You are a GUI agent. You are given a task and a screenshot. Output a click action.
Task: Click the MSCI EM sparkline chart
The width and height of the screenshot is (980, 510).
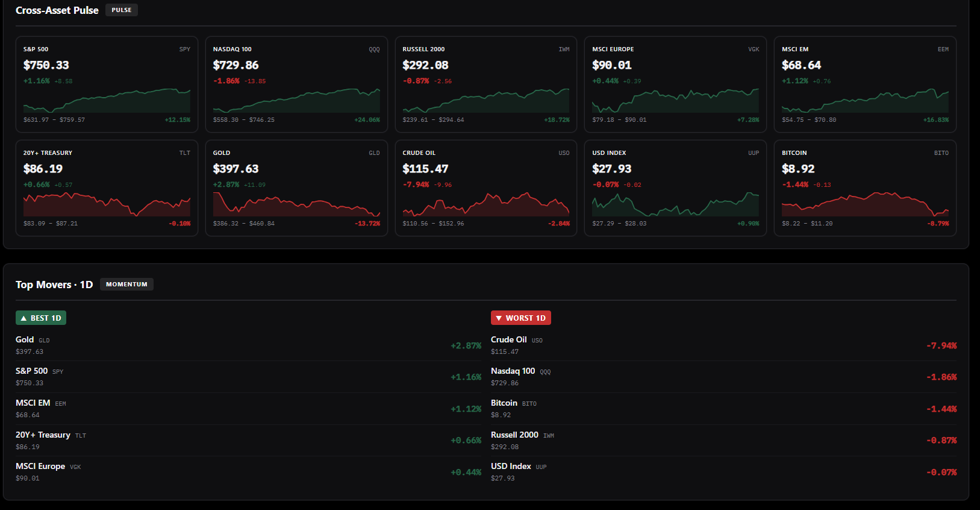pyautogui.click(x=866, y=101)
